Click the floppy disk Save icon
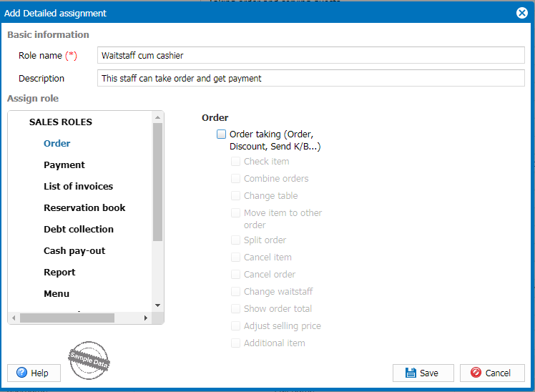The image size is (535, 392). [411, 373]
